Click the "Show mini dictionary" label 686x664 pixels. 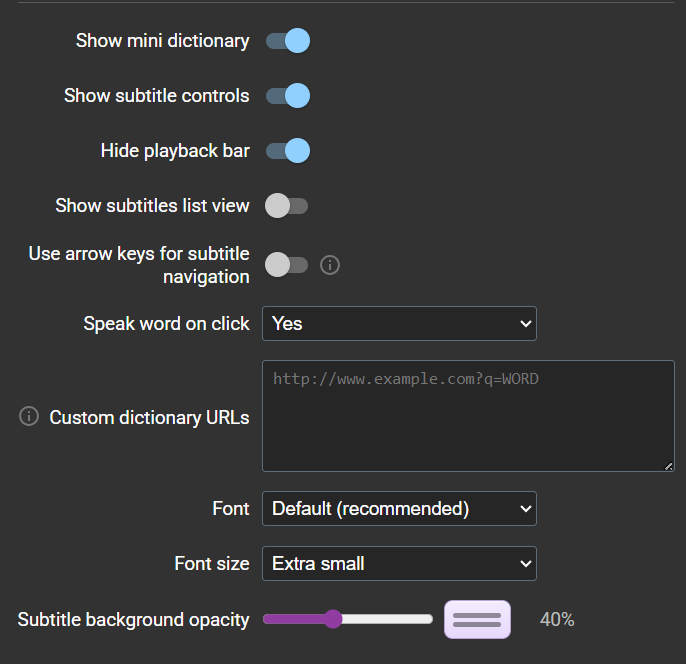(162, 41)
